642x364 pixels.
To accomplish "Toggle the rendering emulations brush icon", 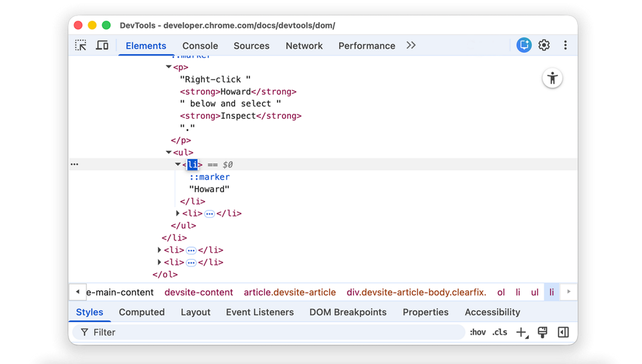I will click(542, 332).
